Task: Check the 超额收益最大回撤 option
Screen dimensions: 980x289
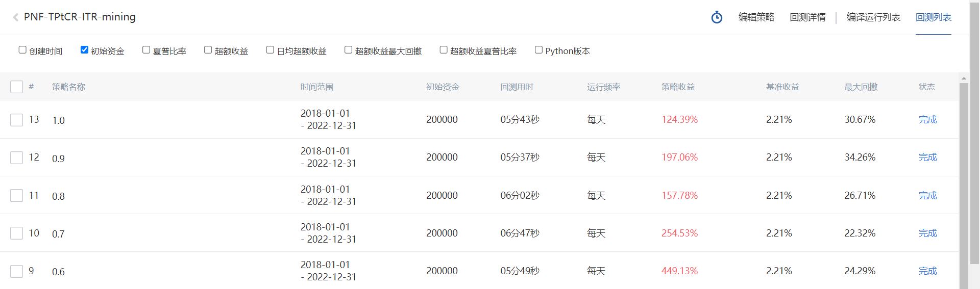Action: pyautogui.click(x=348, y=50)
